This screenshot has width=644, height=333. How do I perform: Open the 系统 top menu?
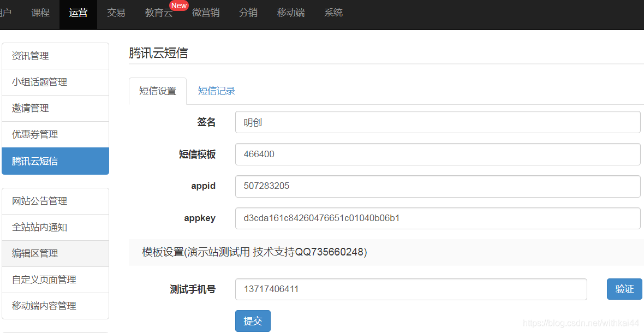coord(333,13)
